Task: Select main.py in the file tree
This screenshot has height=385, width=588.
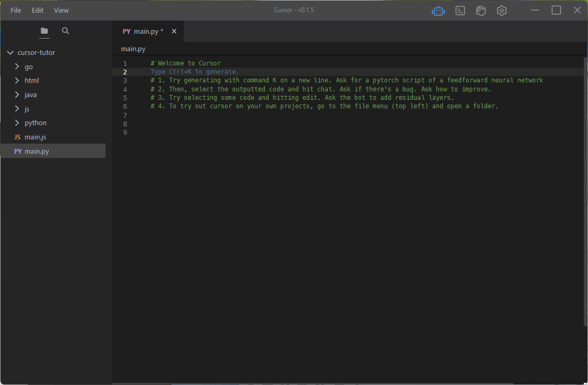Action: click(36, 152)
